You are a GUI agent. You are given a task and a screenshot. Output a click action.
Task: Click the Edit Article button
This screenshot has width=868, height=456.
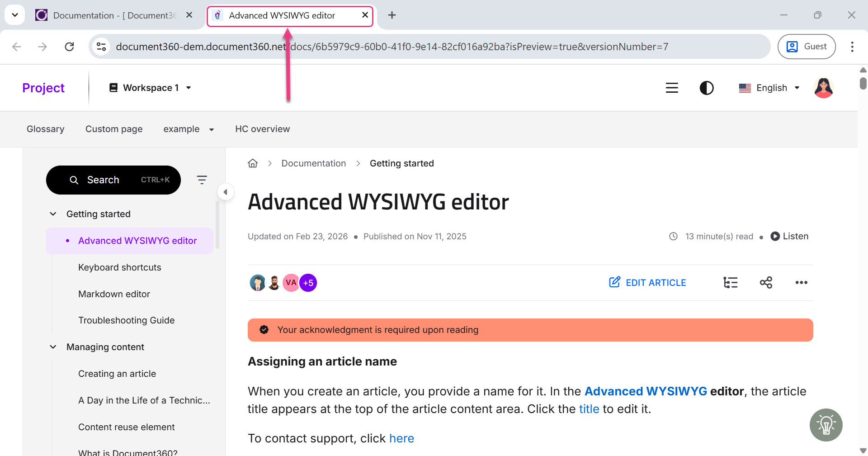coord(647,282)
